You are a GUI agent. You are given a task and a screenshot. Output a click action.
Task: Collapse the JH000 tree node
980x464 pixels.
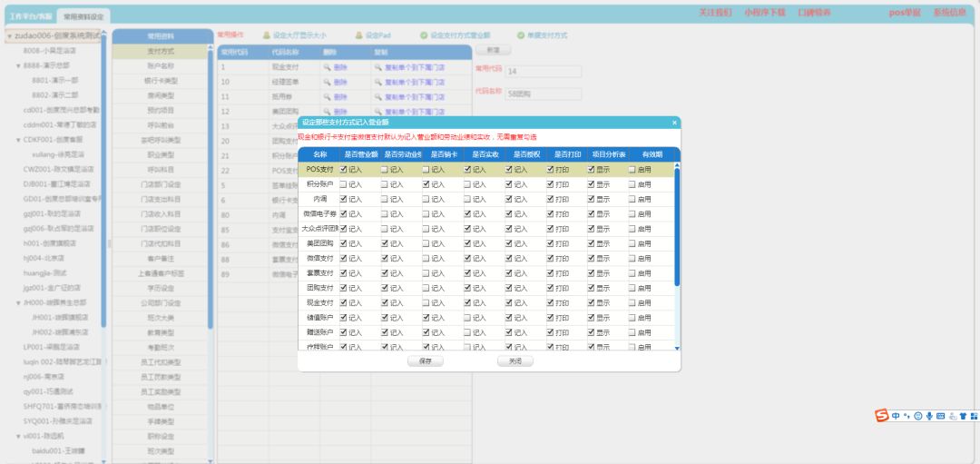pyautogui.click(x=18, y=302)
